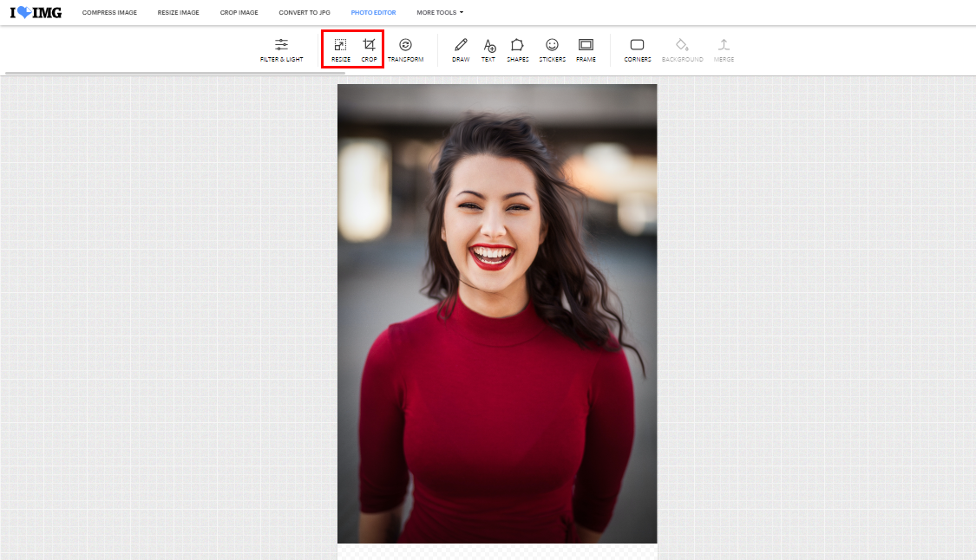Open the Shapes tool
The image size is (976, 560).
click(517, 49)
